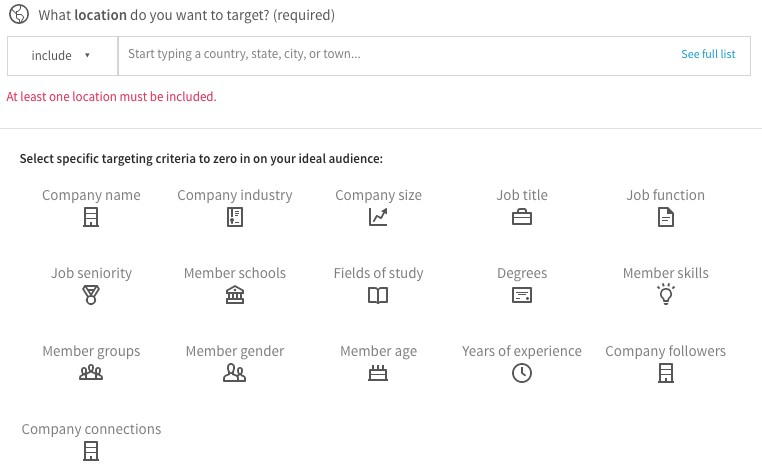Image resolution: width=762 pixels, height=471 pixels.
Task: Select the Company industry document icon
Action: click(235, 217)
